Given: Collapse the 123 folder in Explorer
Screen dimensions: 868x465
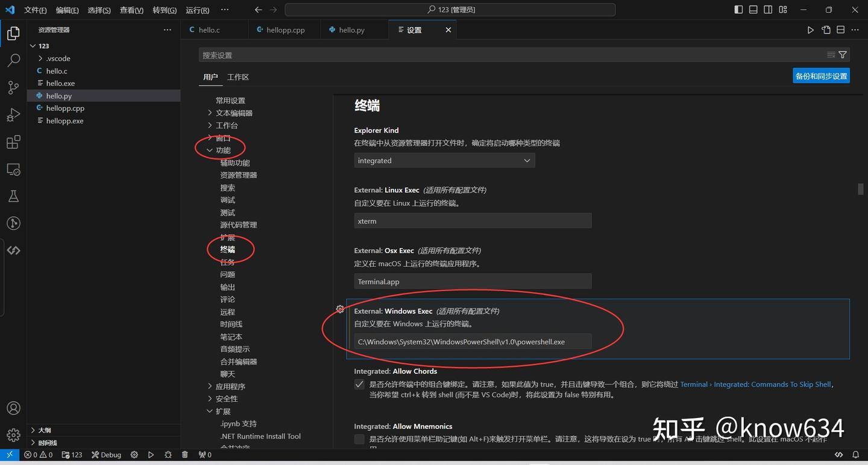Looking at the screenshot, I should pos(33,46).
